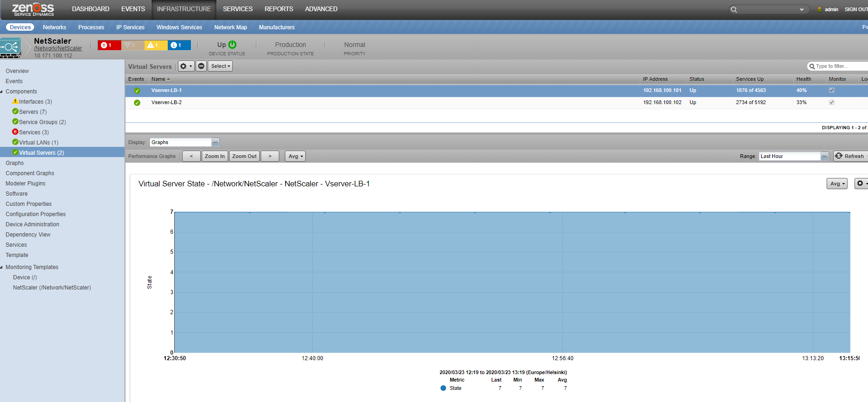Click the green event status icon for Vserver-LB-1

tap(137, 91)
